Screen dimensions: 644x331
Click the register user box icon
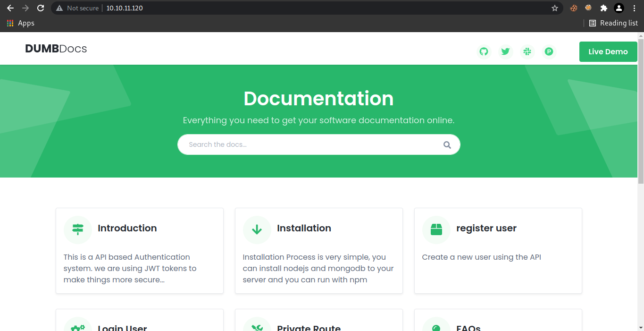coord(436,230)
